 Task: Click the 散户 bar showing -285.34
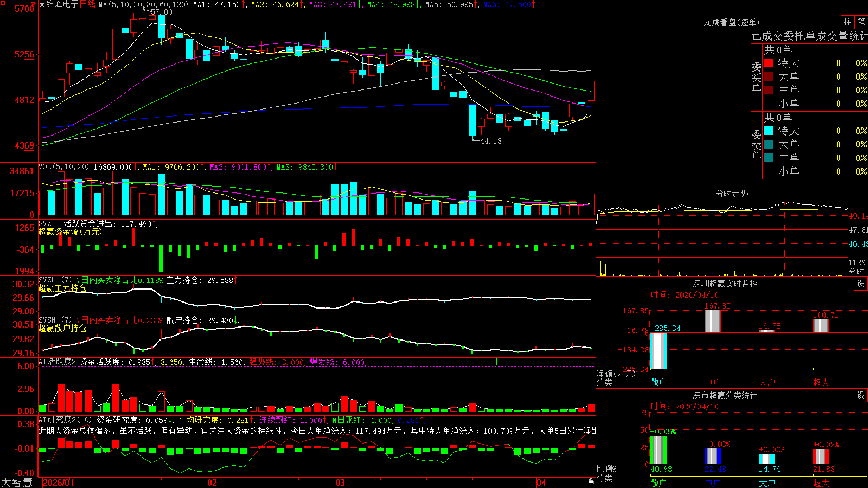[x=659, y=351]
